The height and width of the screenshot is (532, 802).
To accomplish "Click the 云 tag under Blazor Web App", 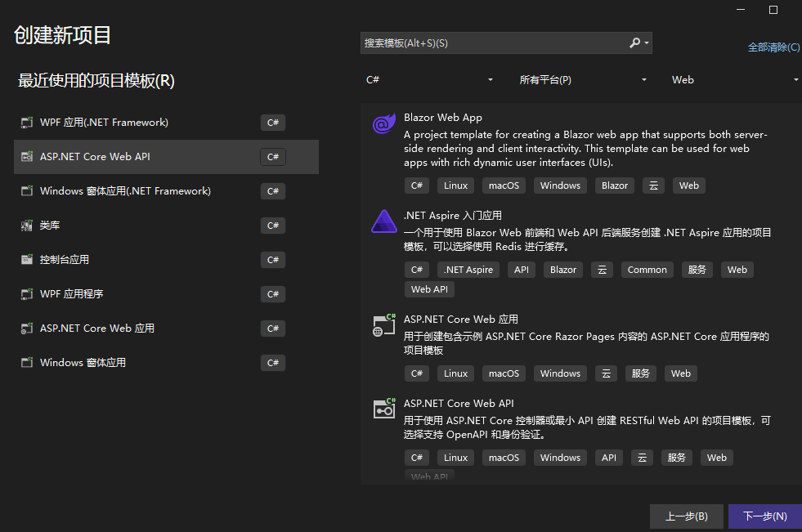I will [x=654, y=186].
